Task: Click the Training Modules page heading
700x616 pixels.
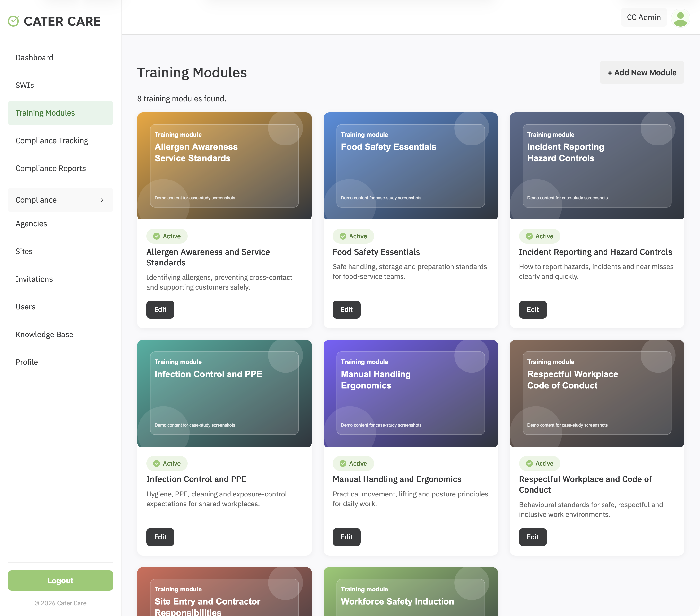Action: (x=192, y=73)
